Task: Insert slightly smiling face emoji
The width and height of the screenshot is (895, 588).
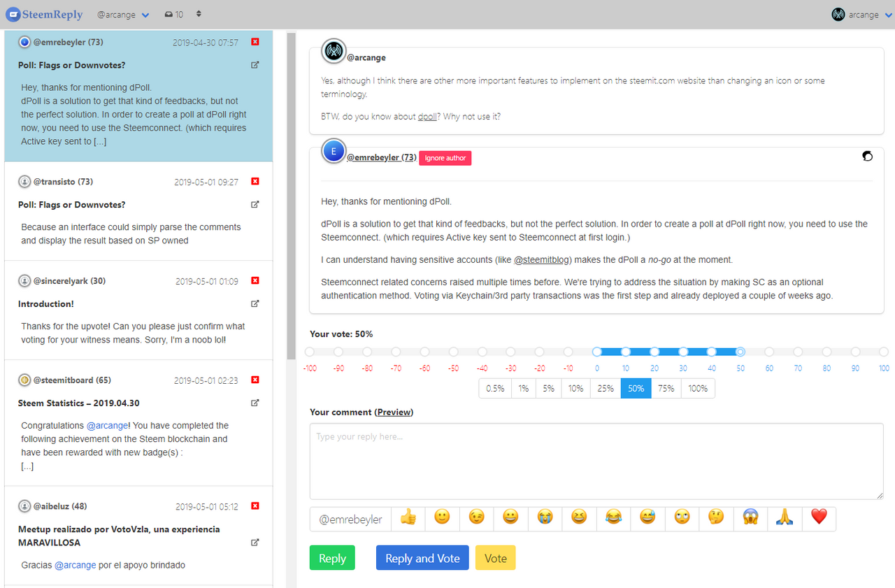Action: [442, 519]
